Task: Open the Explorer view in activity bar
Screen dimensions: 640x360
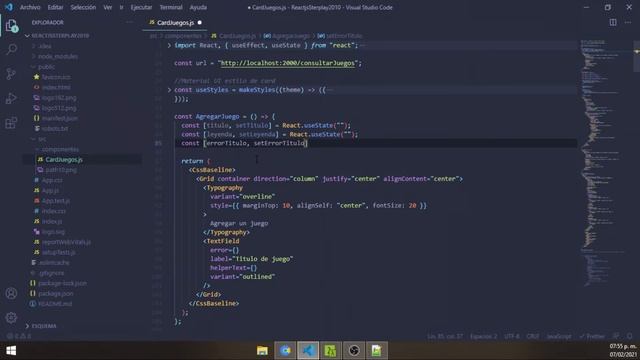Action: pyautogui.click(x=11, y=26)
